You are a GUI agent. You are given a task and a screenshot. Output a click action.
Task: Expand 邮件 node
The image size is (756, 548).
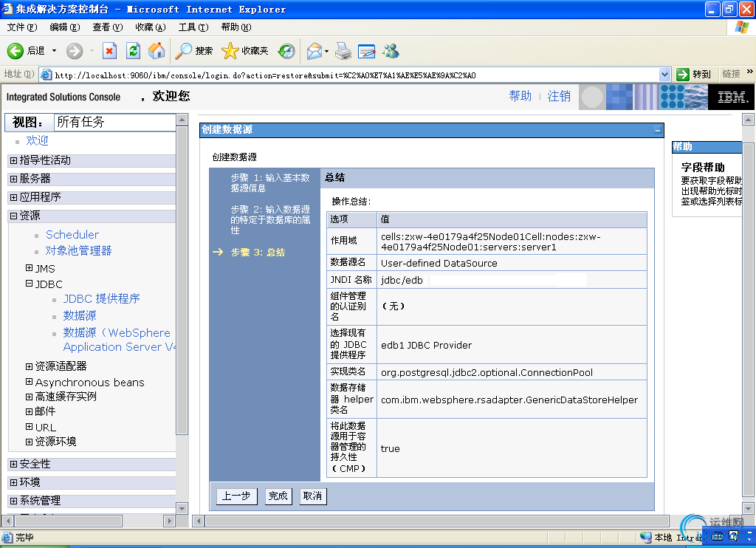29,411
